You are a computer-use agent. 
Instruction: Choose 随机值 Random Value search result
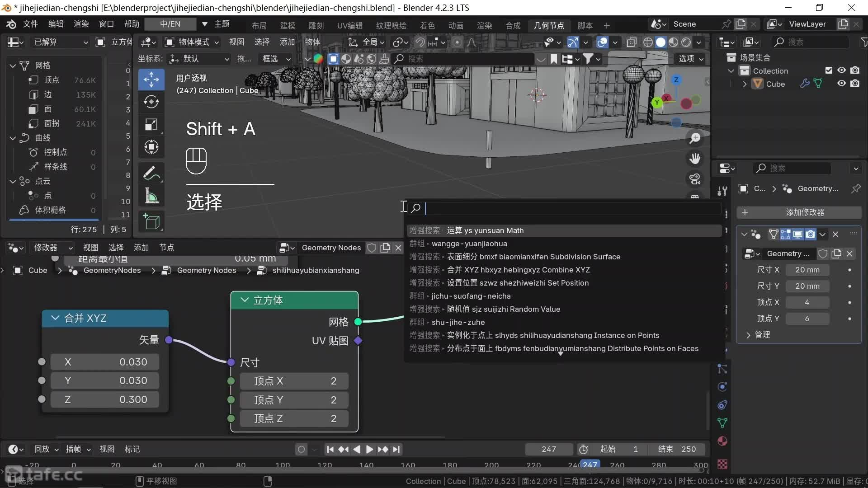point(503,309)
